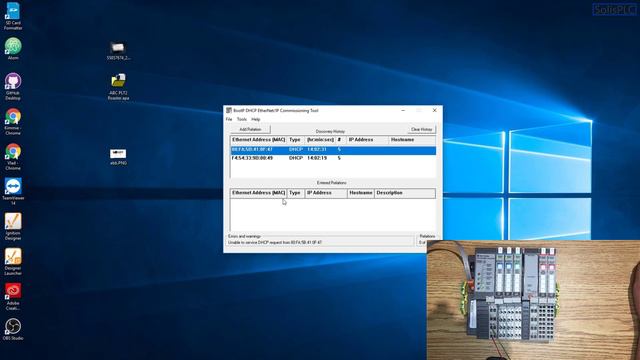Click the BootP DHCP tool title bar icon
Viewport: 640px width, 360px height.
(229, 110)
